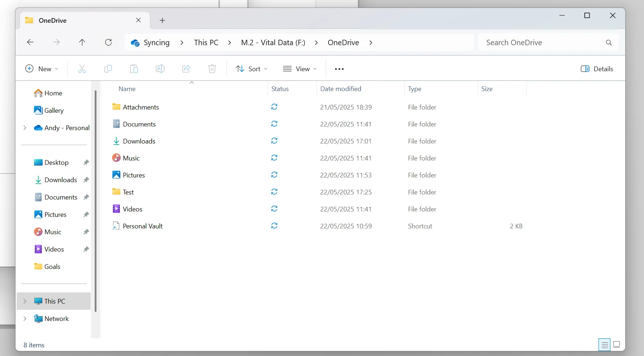The width and height of the screenshot is (644, 356).
Task: Open the See more ellipsis menu
Action: 339,69
